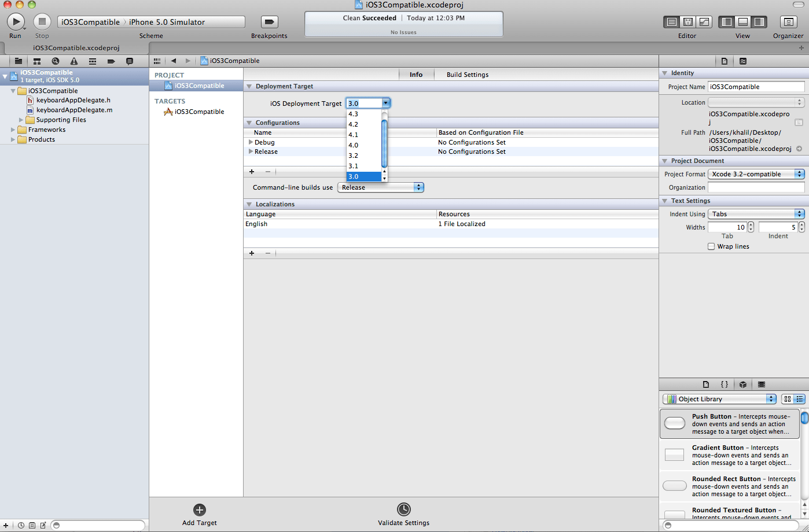
Task: Add a new tab to the tab bar
Action: [801, 48]
